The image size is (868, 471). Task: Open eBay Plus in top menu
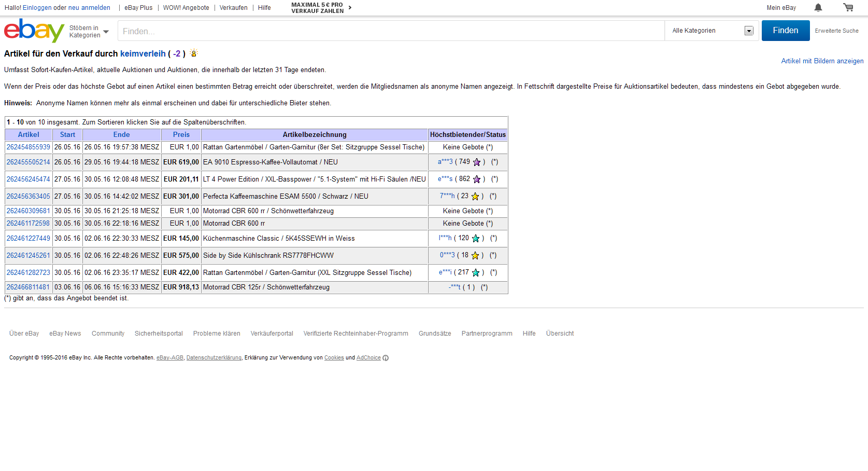pyautogui.click(x=138, y=8)
